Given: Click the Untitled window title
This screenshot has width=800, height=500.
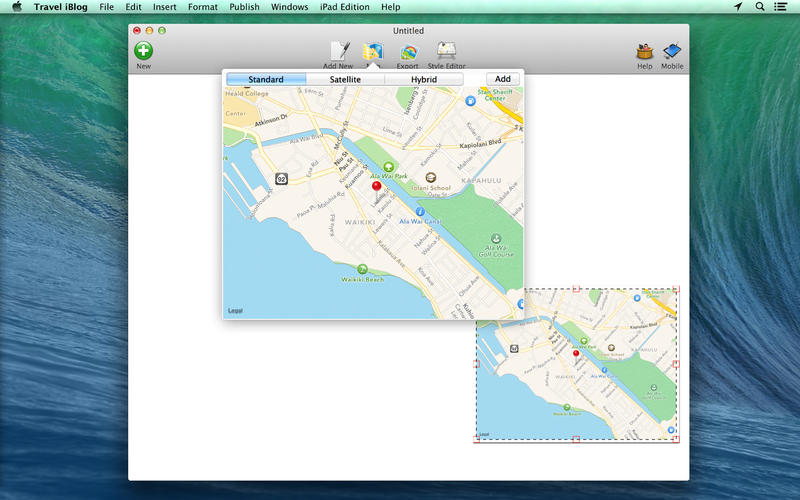Looking at the screenshot, I should pyautogui.click(x=408, y=31).
